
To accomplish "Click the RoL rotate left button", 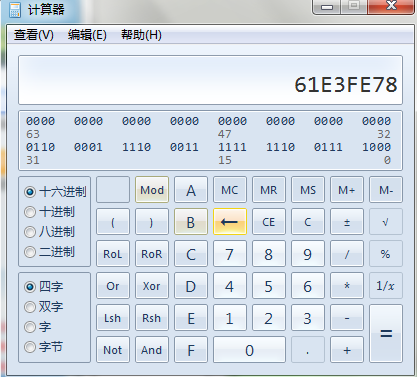I will (x=113, y=254).
